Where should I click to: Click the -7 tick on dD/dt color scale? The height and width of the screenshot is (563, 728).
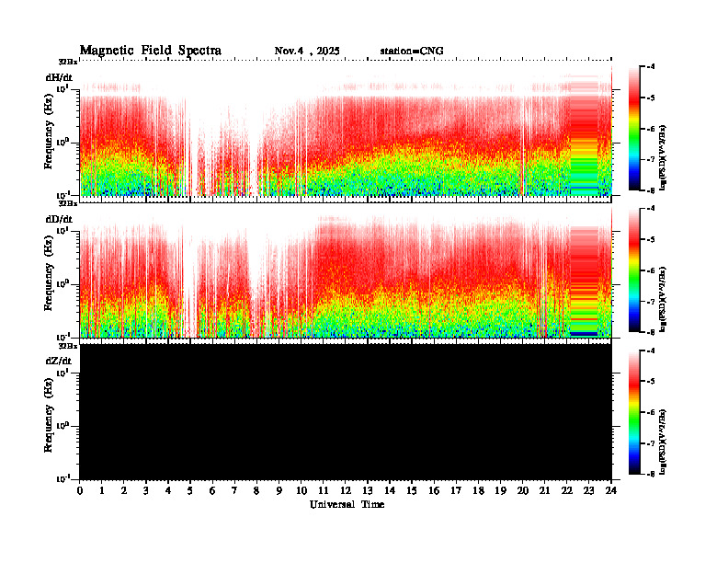click(x=652, y=302)
